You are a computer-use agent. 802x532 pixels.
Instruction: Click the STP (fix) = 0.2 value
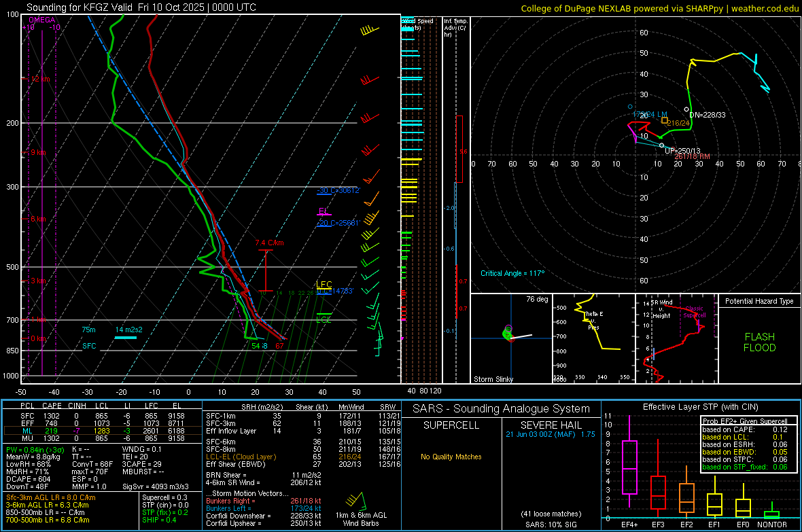tap(165, 512)
